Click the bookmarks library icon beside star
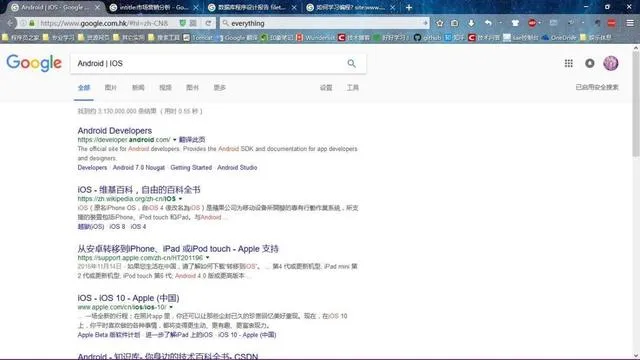The width and height of the screenshot is (640, 360). click(455, 23)
